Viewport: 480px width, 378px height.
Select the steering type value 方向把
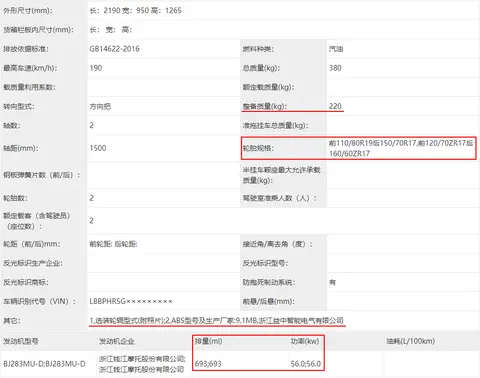[x=100, y=107]
